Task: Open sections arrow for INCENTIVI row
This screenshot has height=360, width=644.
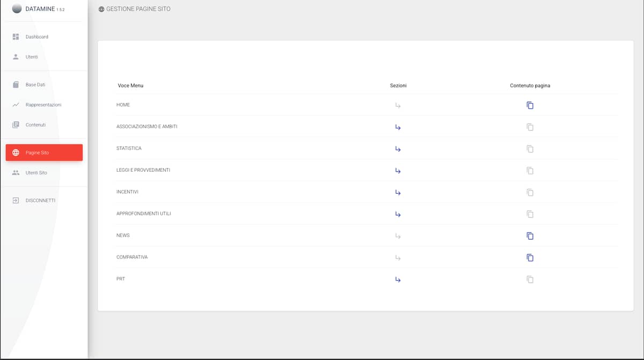Action: 398,192
